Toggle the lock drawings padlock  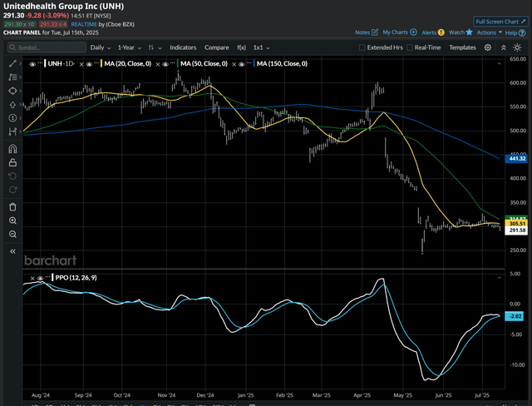(x=12, y=162)
